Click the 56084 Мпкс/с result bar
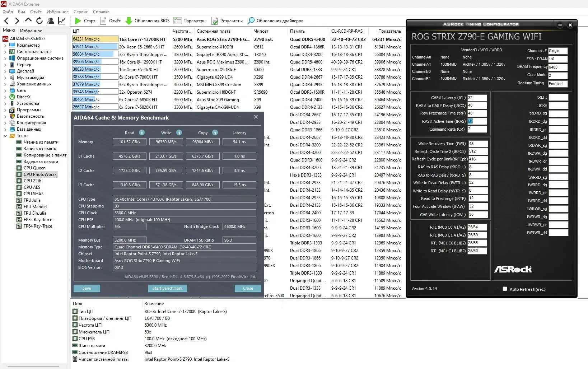The height and width of the screenshot is (369, 588). pos(95,54)
